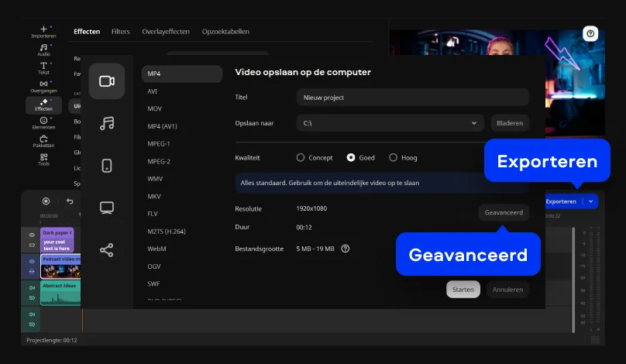The width and height of the screenshot is (626, 364).
Task: Open the TV export category icon
Action: (106, 208)
